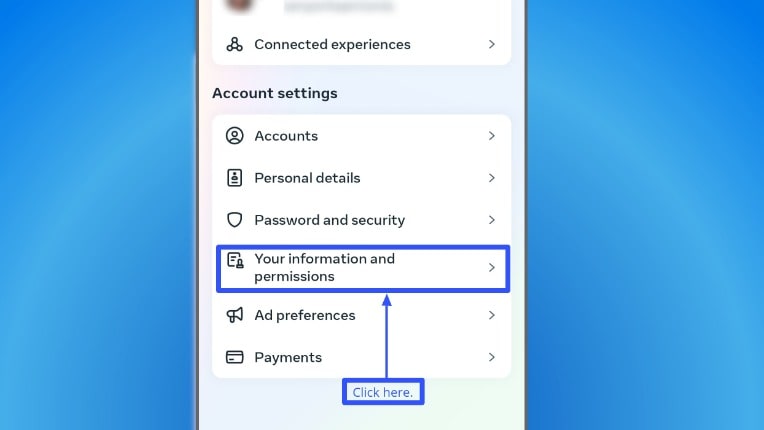
Task: Open the chevron beside Accounts
Action: point(491,136)
